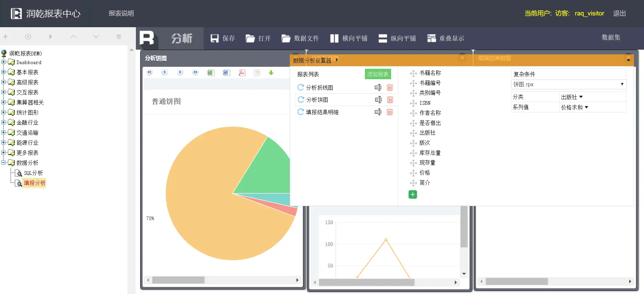
Task: Select the 填报分析 tree item
Action: pyautogui.click(x=35, y=183)
